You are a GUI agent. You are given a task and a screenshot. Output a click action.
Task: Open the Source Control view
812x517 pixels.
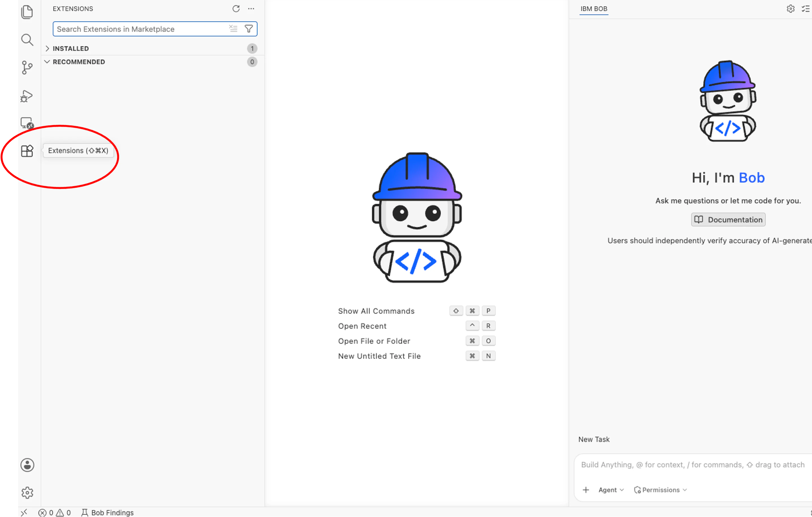pyautogui.click(x=27, y=67)
